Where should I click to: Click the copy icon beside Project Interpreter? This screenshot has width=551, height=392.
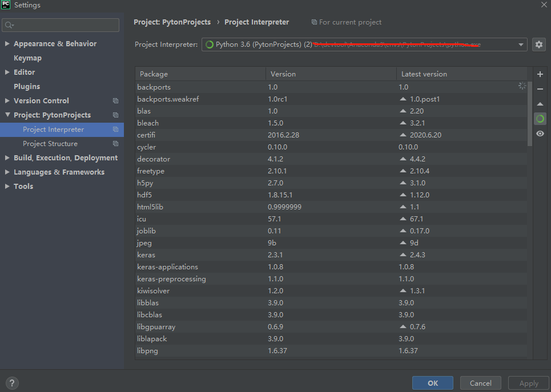tap(115, 130)
